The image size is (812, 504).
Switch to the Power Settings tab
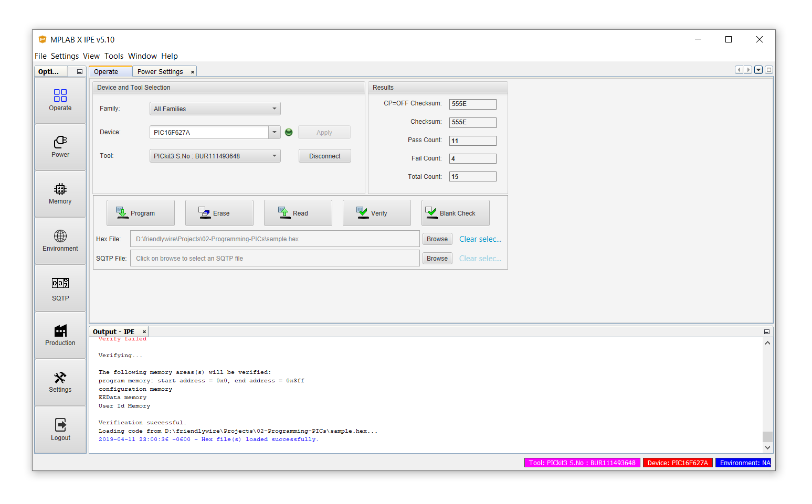tap(160, 72)
